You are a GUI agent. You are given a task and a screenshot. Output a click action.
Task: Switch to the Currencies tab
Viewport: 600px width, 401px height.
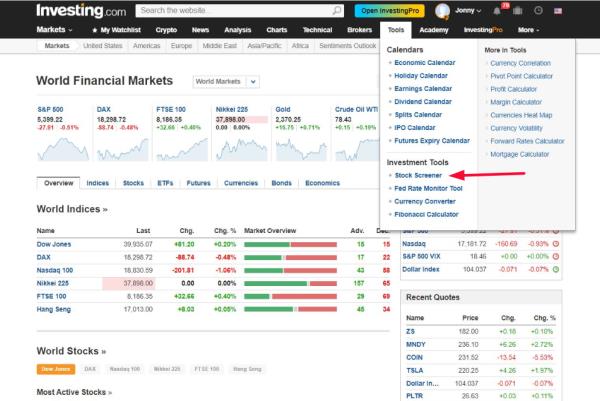click(241, 183)
